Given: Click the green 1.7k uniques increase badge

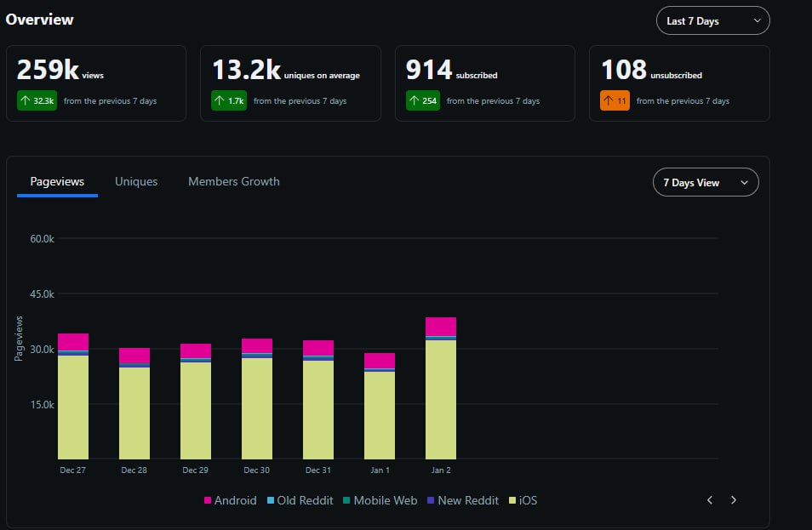Looking at the screenshot, I should (229, 101).
